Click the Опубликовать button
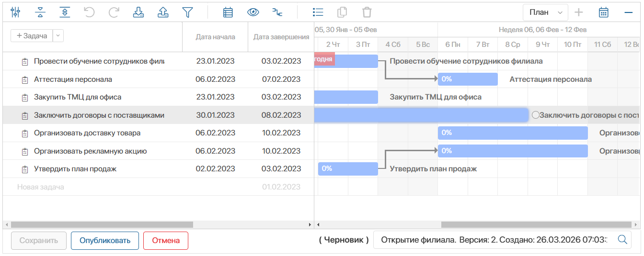Image resolution: width=644 pixels, height=256 pixels. tap(105, 241)
